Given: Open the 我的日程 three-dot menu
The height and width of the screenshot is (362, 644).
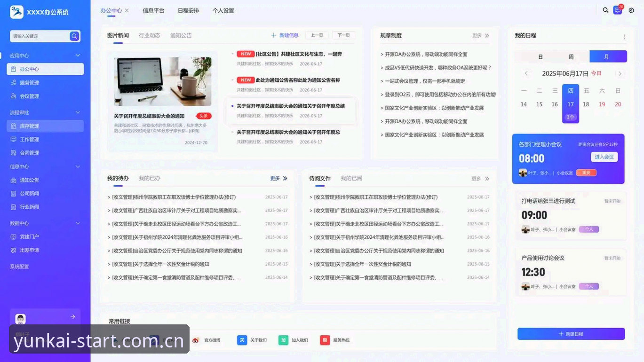Looking at the screenshot, I should point(624,37).
